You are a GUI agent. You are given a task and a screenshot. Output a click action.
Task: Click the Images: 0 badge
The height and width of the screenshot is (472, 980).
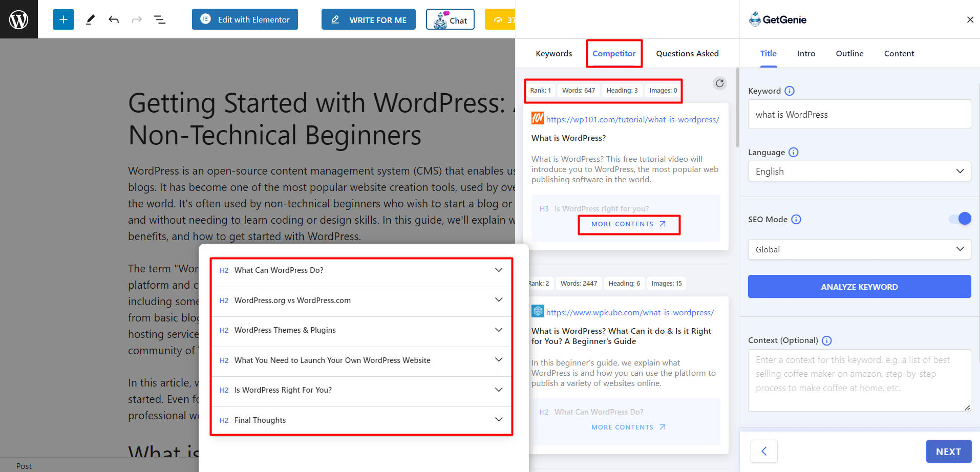pyautogui.click(x=663, y=90)
